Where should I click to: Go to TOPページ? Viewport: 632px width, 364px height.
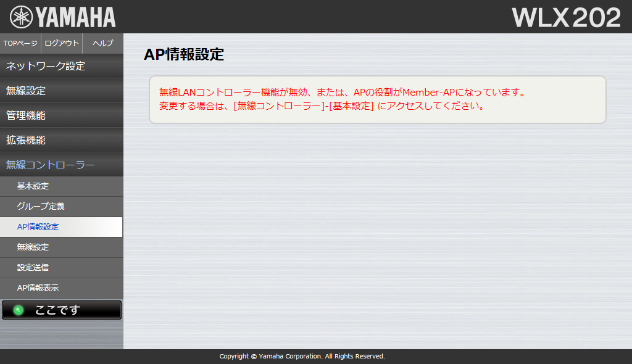pyautogui.click(x=20, y=43)
